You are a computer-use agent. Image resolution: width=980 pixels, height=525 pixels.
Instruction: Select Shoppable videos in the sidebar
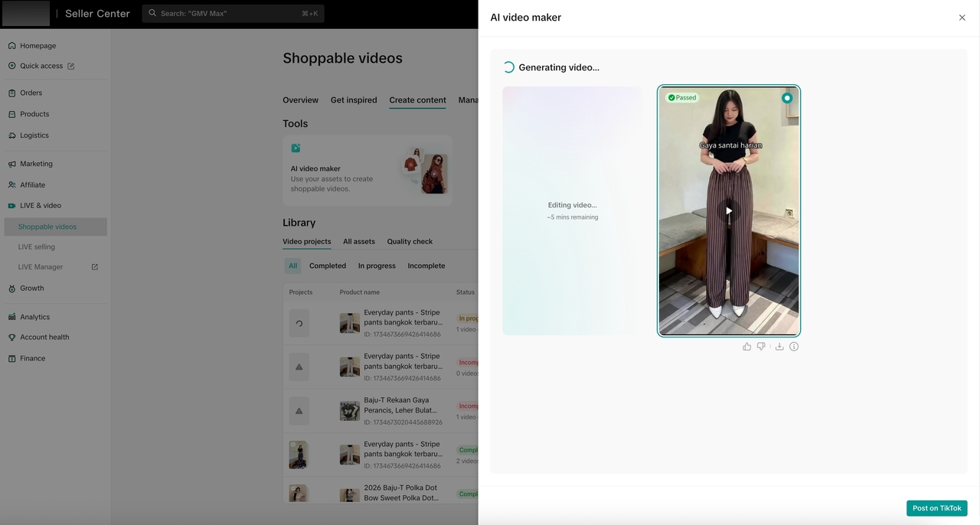[x=56, y=227]
